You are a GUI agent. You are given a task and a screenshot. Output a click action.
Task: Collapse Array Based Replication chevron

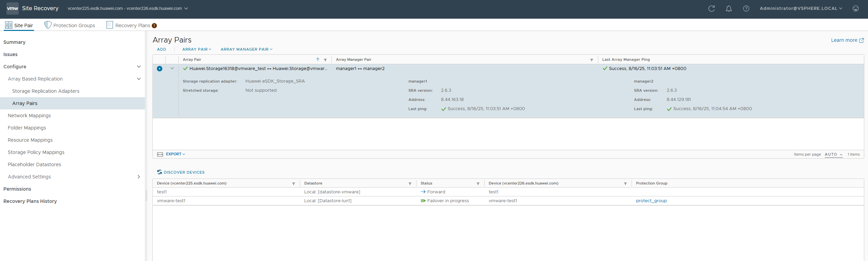click(139, 79)
